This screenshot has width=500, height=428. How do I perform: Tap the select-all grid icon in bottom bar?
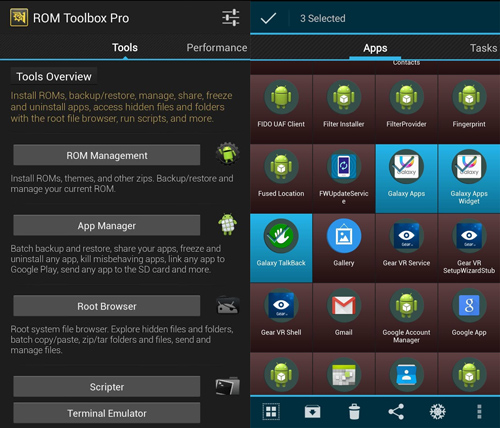click(x=271, y=412)
